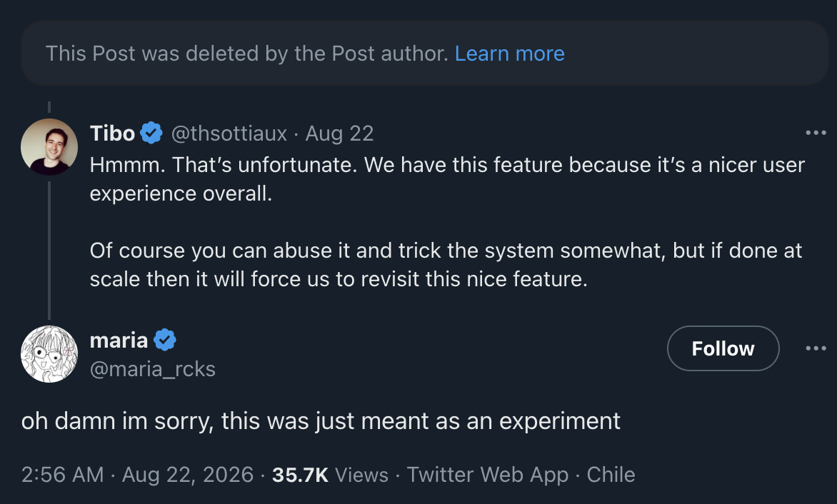Click the Chile location label

tap(611, 475)
